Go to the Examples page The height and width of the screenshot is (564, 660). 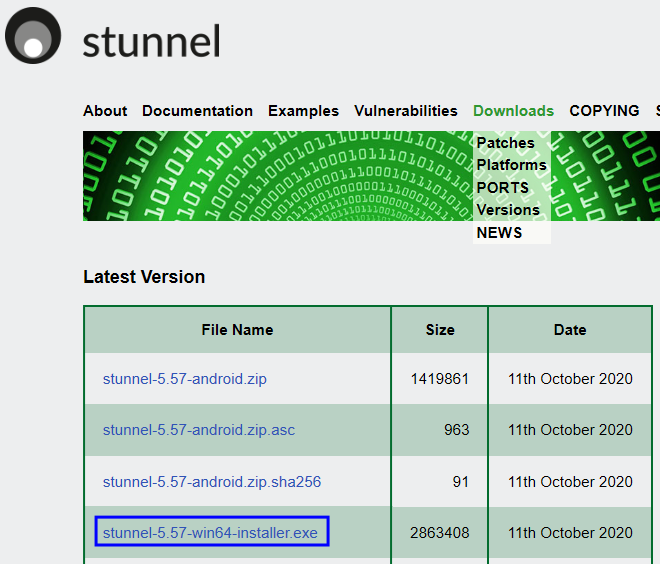[303, 111]
